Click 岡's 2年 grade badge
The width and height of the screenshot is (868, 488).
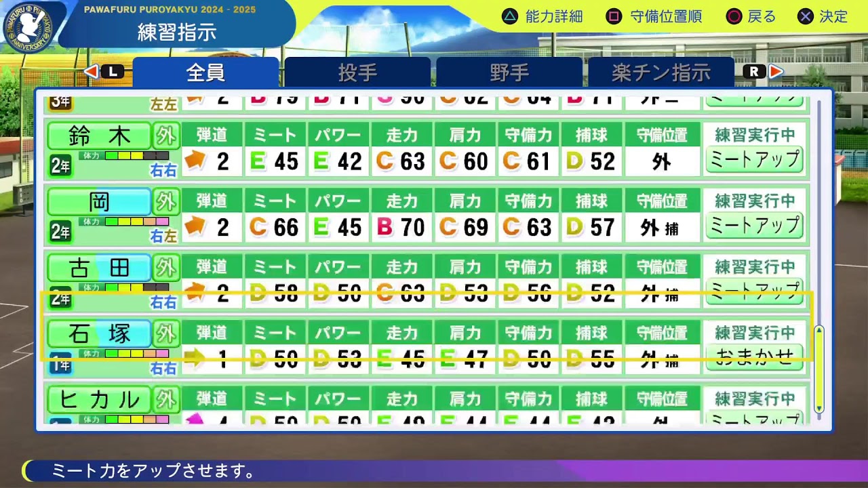(x=60, y=231)
